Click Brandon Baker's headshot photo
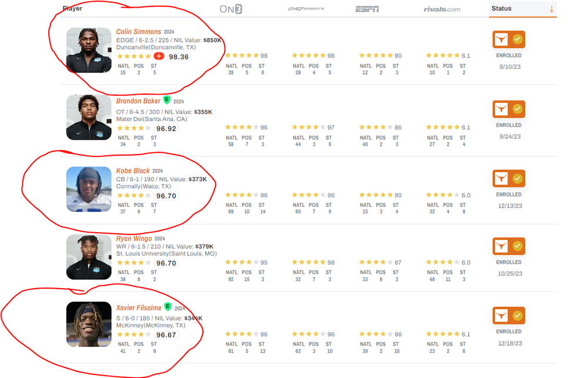 89,117
